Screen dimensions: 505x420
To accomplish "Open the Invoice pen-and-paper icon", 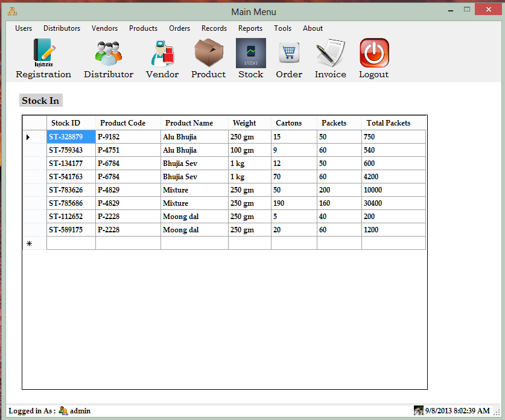I will [331, 53].
